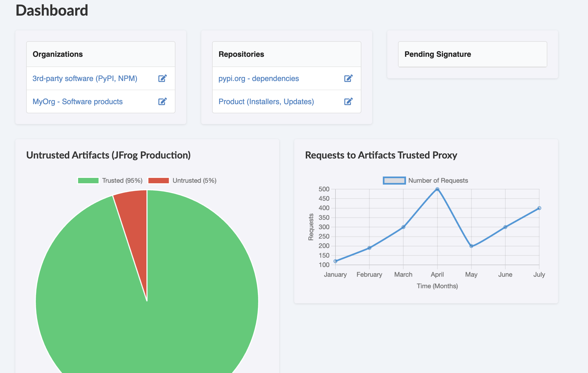Screen dimensions: 588x373
Task: Select the January data point
Action: (335, 261)
